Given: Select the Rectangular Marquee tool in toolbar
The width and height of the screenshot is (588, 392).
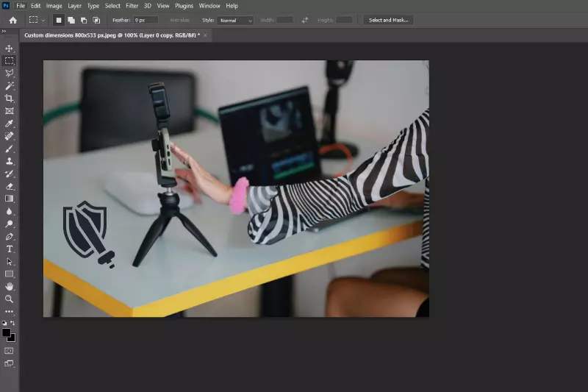Looking at the screenshot, I should pyautogui.click(x=9, y=61).
